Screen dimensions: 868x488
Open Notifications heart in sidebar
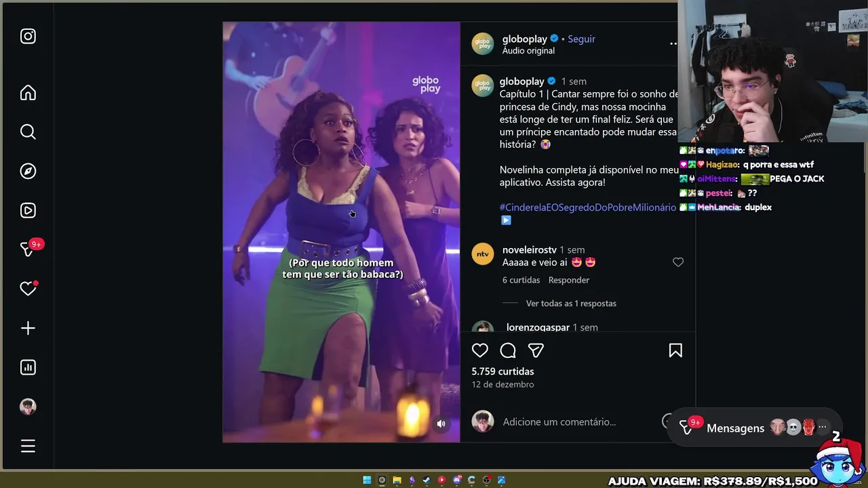(x=28, y=289)
